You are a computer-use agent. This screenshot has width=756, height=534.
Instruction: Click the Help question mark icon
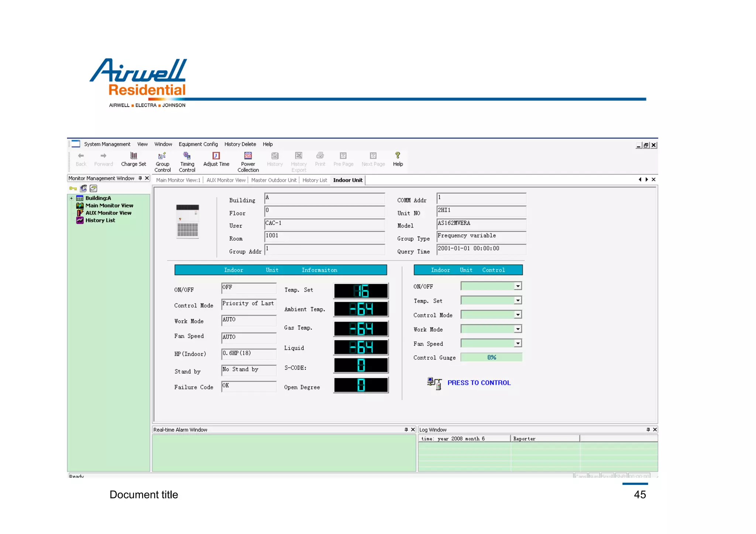(398, 155)
